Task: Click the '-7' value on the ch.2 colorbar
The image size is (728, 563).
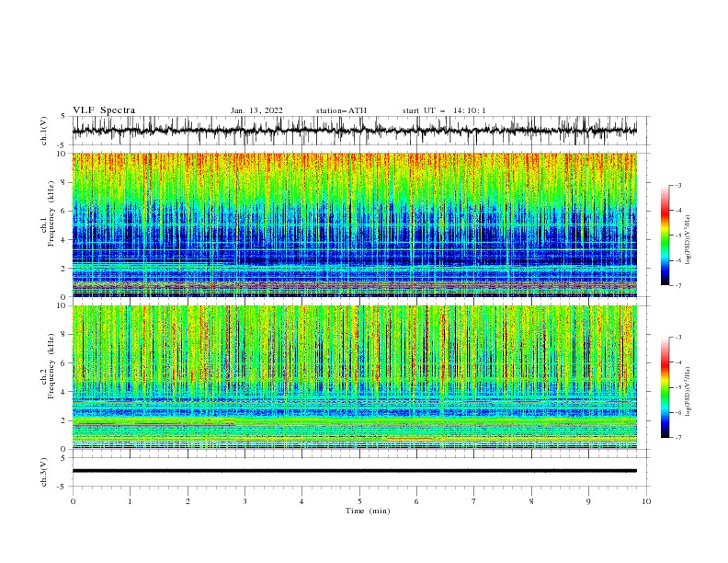Action: (677, 438)
